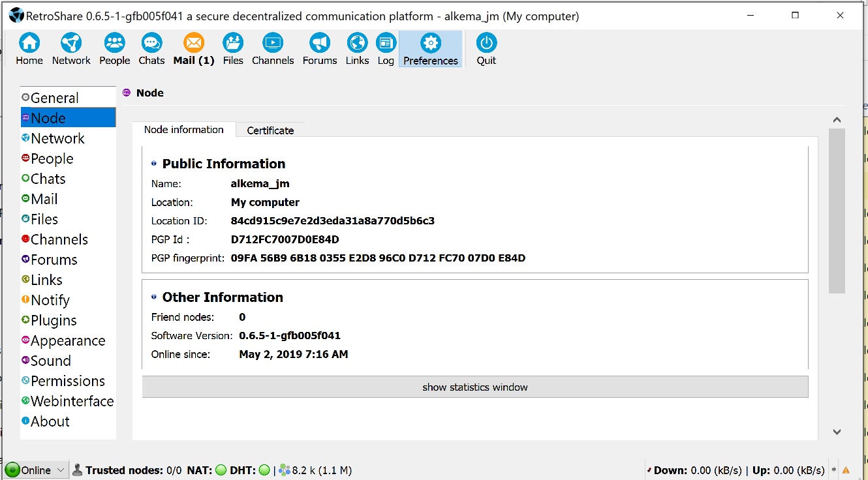Open the Log view in the toolbar

[386, 50]
